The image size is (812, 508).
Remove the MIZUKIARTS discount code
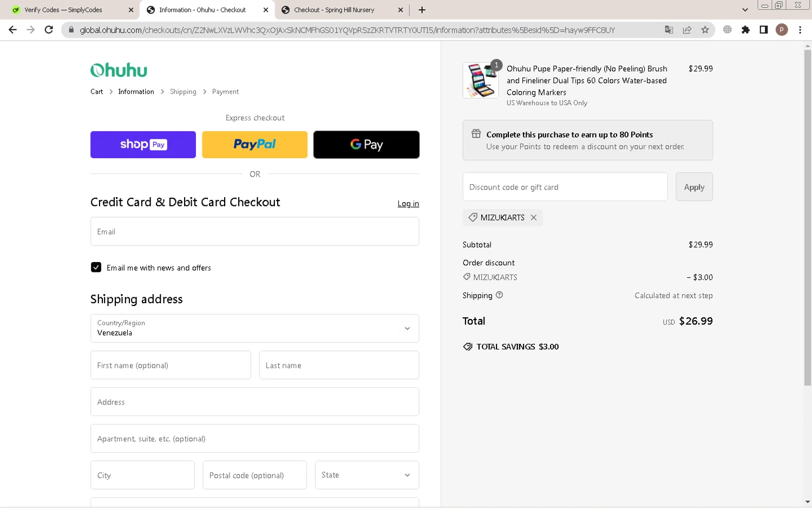click(x=534, y=217)
